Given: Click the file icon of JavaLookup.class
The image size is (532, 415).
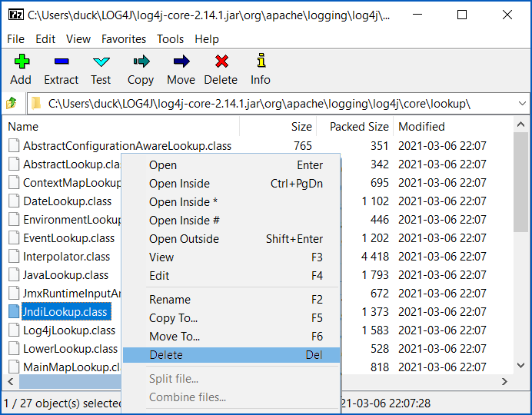Looking at the screenshot, I should (x=14, y=274).
